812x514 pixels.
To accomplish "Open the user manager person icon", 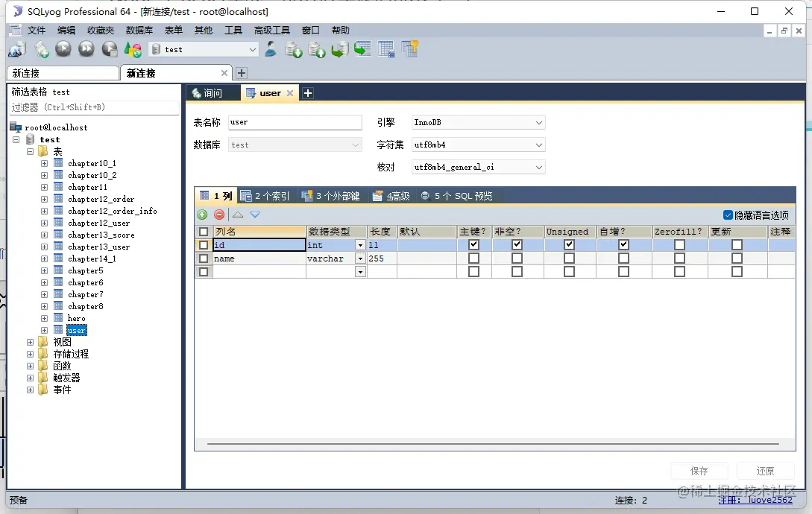I will point(271,48).
